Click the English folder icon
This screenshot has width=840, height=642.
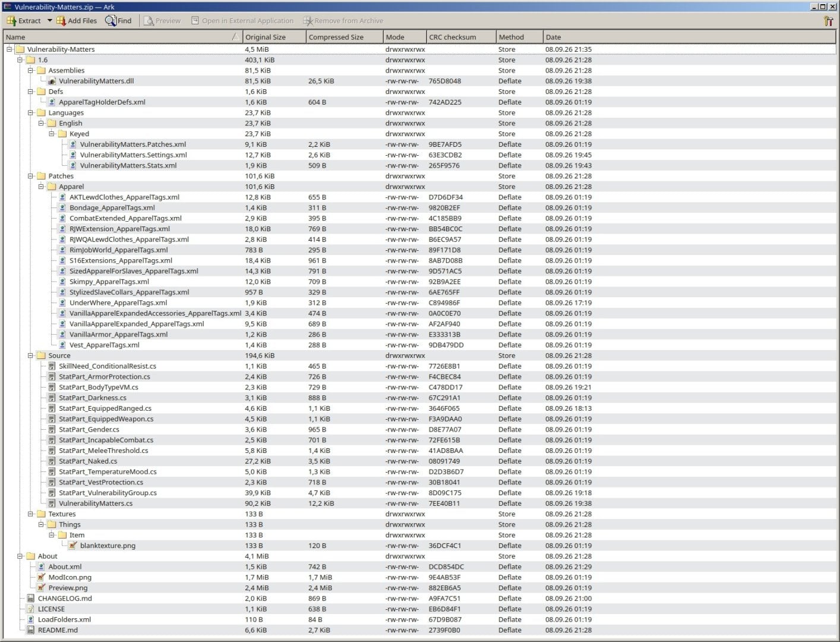[52, 123]
